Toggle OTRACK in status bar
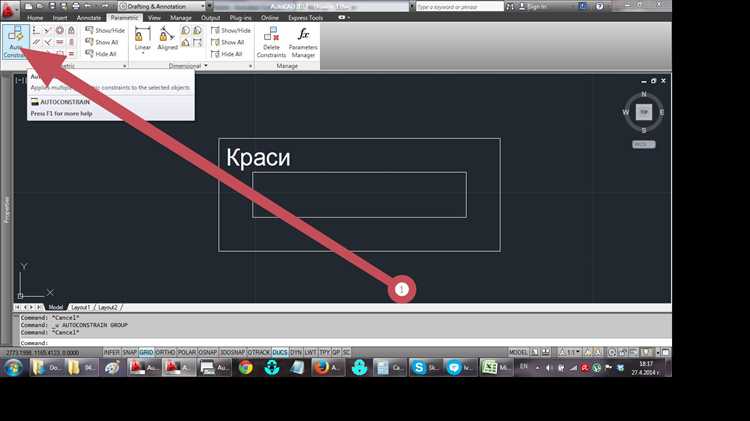The width and height of the screenshot is (750, 421). [259, 353]
